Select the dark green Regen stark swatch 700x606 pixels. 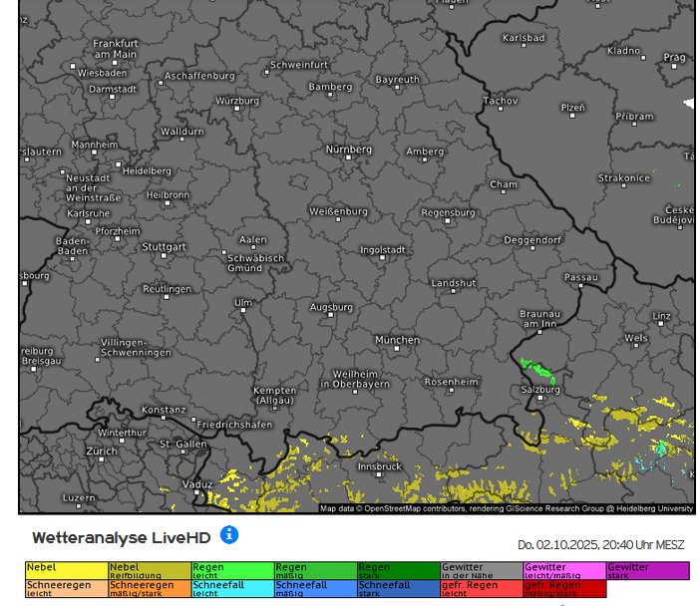(398, 570)
